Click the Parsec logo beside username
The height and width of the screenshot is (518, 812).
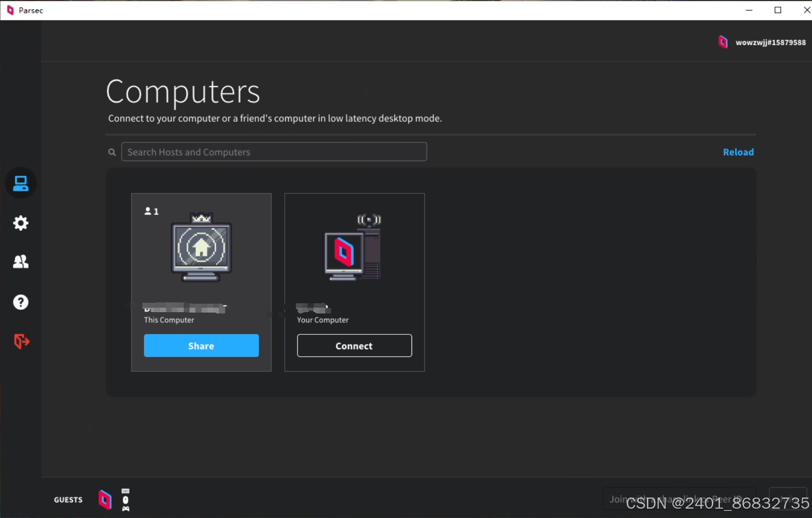(723, 42)
